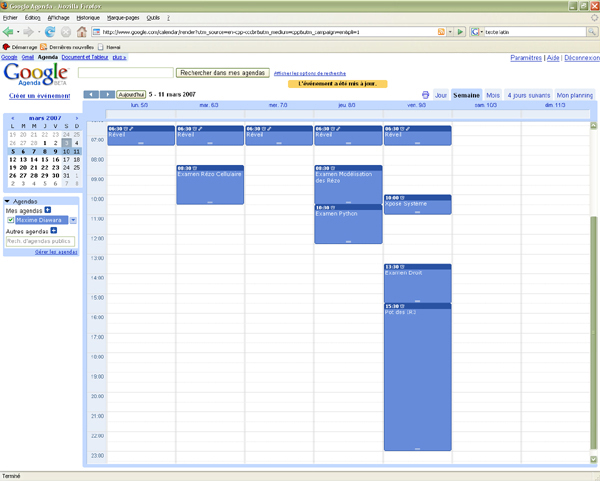Click the browser back arrow

(10, 32)
